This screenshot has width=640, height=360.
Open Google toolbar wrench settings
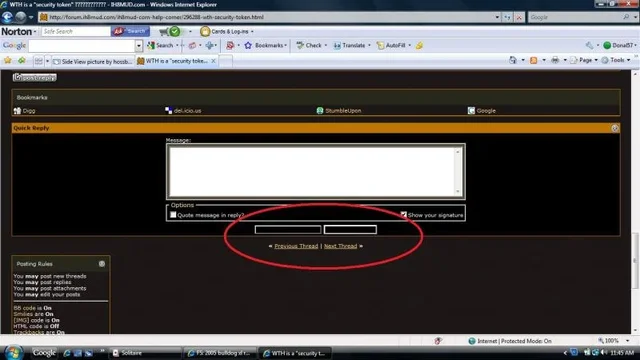tap(589, 45)
